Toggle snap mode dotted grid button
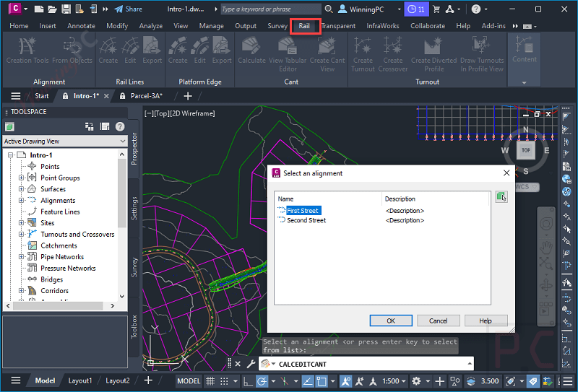This screenshot has width=578, height=392. 224,381
